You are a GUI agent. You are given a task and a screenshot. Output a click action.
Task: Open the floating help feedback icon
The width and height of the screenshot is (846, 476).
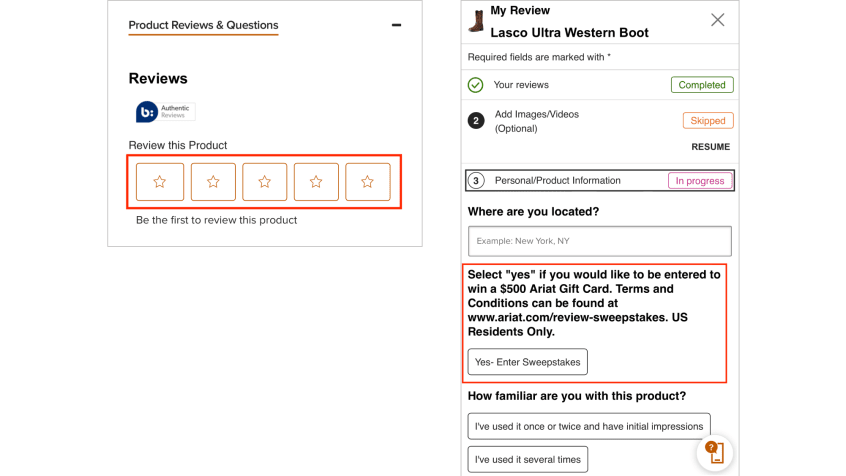coord(714,453)
